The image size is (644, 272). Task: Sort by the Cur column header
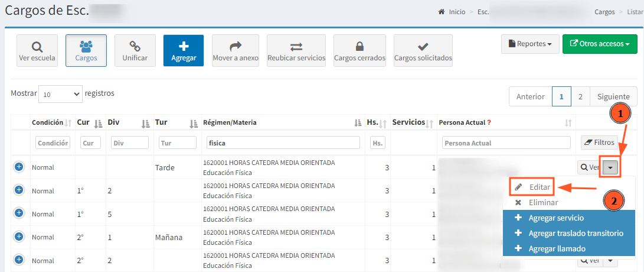coord(90,122)
